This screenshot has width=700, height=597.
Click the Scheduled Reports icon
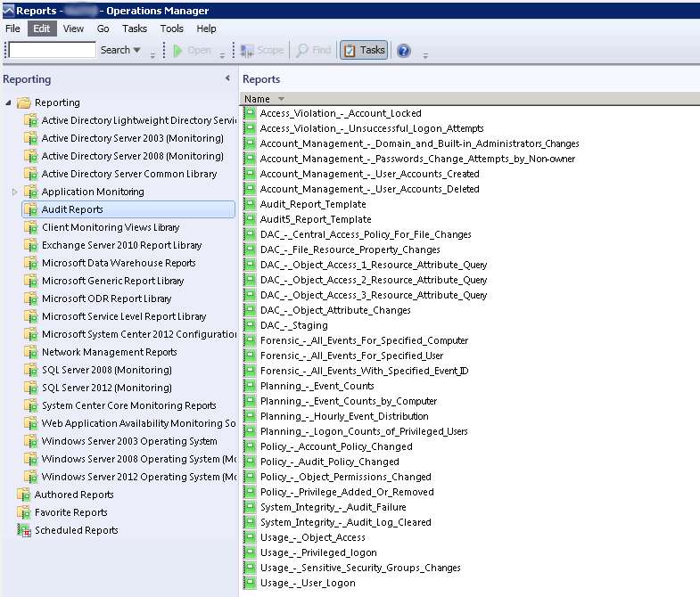(24, 530)
